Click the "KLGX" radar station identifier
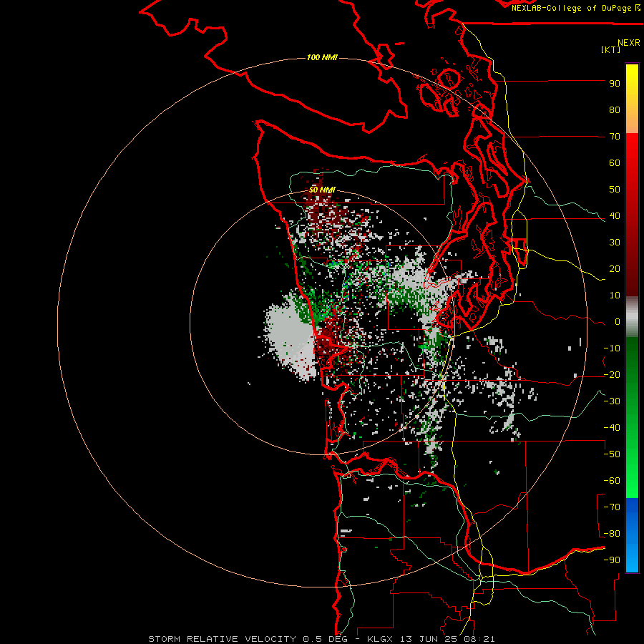Viewport: 644px width, 644px height. [381, 639]
